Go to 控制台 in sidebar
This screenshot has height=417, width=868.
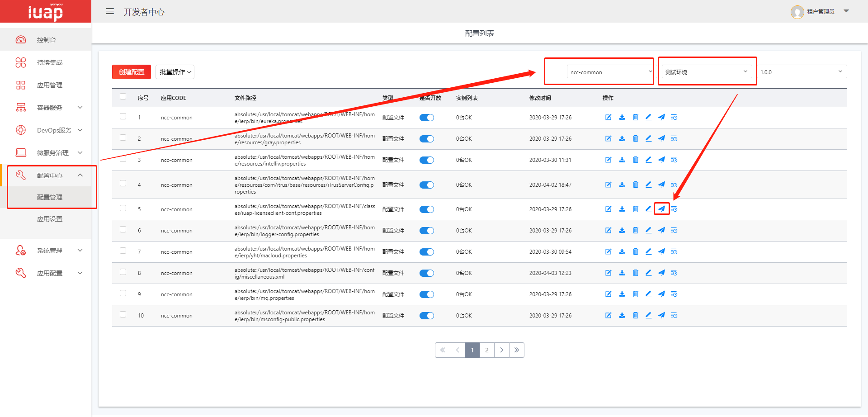[x=46, y=40]
